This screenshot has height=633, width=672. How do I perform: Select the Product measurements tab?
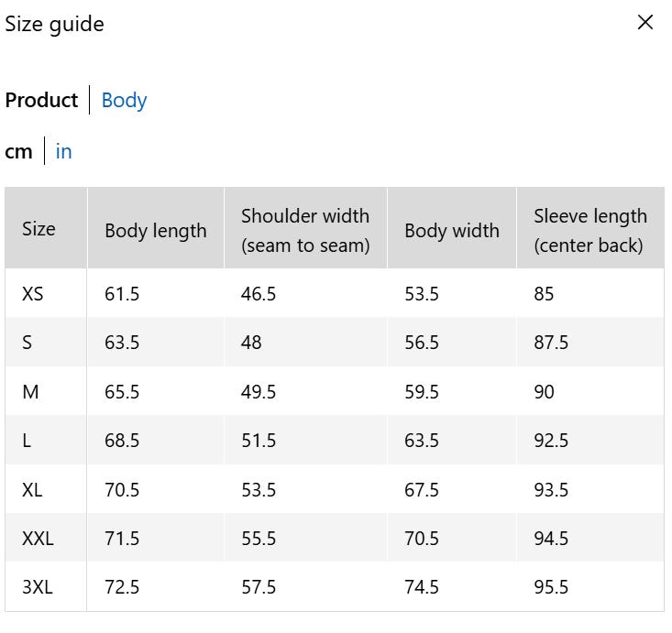tap(41, 100)
